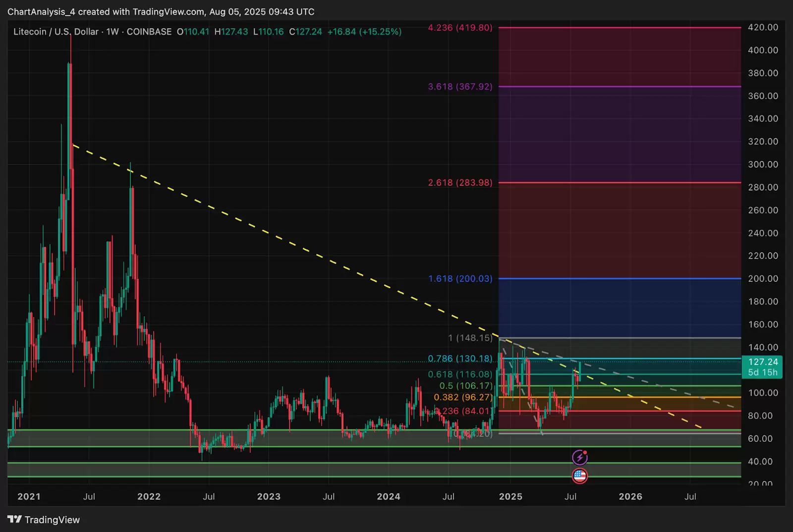Click the green 127.24 current price tag
This screenshot has width=793, height=532.
pyautogui.click(x=763, y=362)
